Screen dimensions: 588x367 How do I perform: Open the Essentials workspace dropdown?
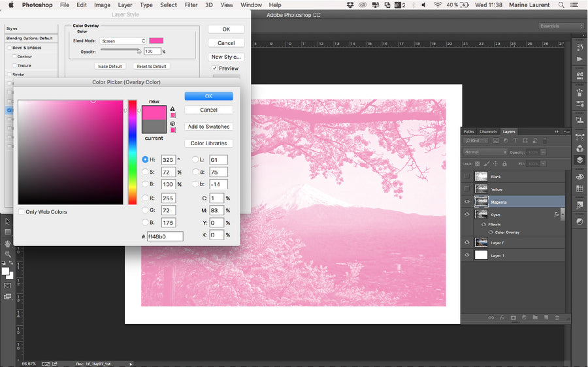pyautogui.click(x=561, y=26)
